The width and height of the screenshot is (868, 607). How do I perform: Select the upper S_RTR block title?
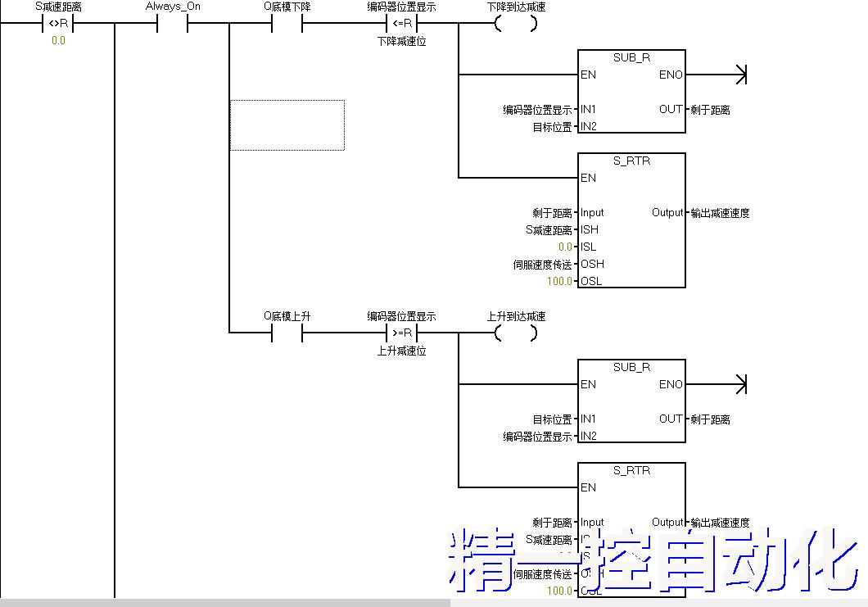pos(631,161)
